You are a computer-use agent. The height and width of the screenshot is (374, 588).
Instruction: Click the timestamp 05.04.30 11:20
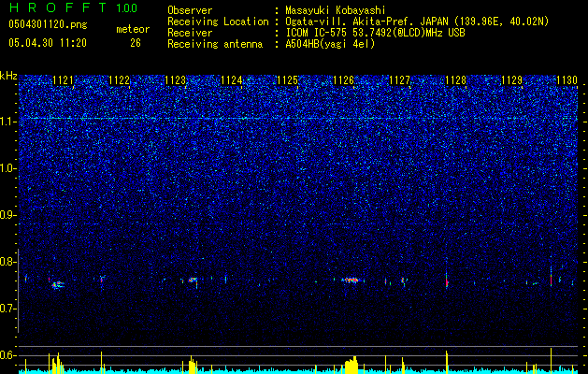48,43
